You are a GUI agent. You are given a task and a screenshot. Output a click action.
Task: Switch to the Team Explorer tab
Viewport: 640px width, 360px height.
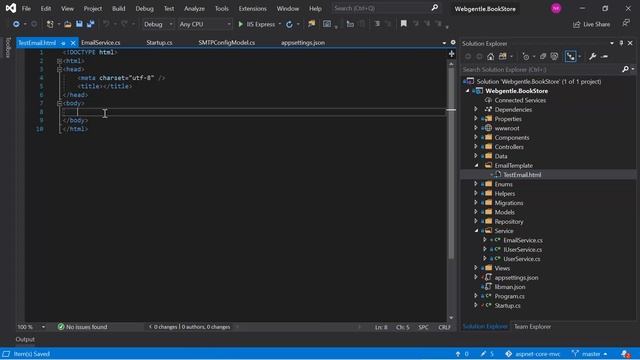[x=532, y=327]
